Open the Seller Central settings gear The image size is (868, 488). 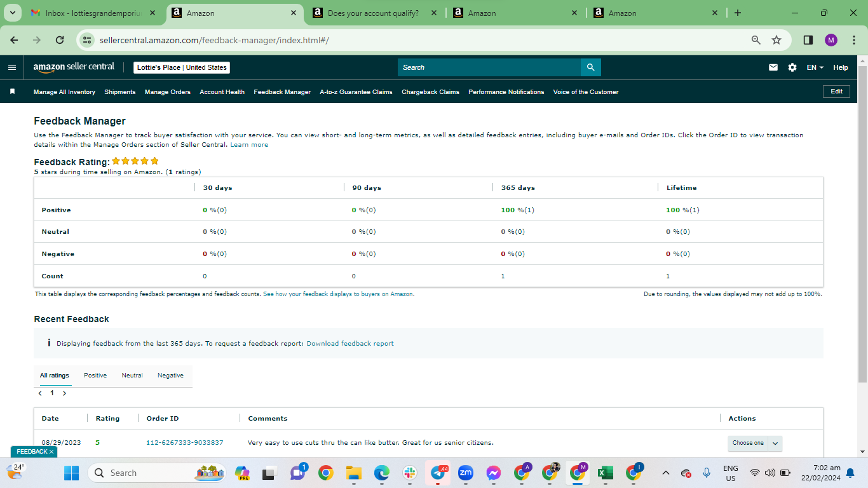coord(792,67)
